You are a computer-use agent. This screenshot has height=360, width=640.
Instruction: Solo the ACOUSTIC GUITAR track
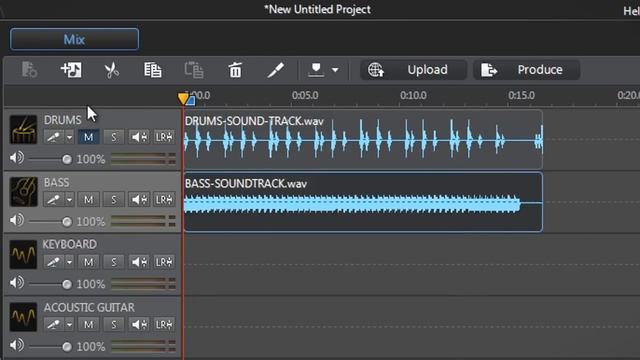tap(113, 324)
